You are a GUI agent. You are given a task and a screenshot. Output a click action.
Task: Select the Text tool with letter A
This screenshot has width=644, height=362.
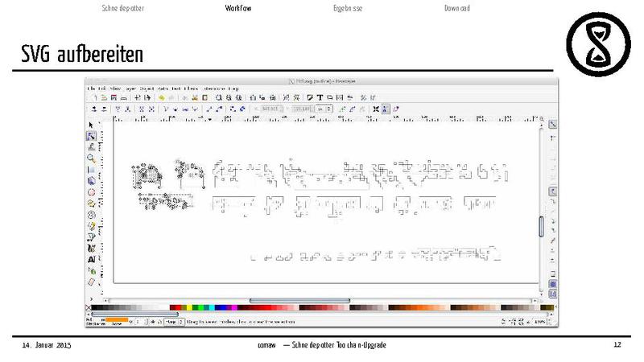point(91,259)
